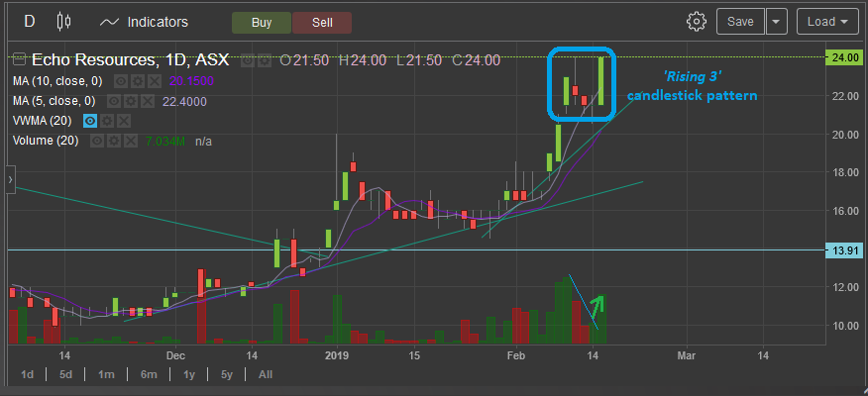Switch to the 5y time range

point(226,374)
